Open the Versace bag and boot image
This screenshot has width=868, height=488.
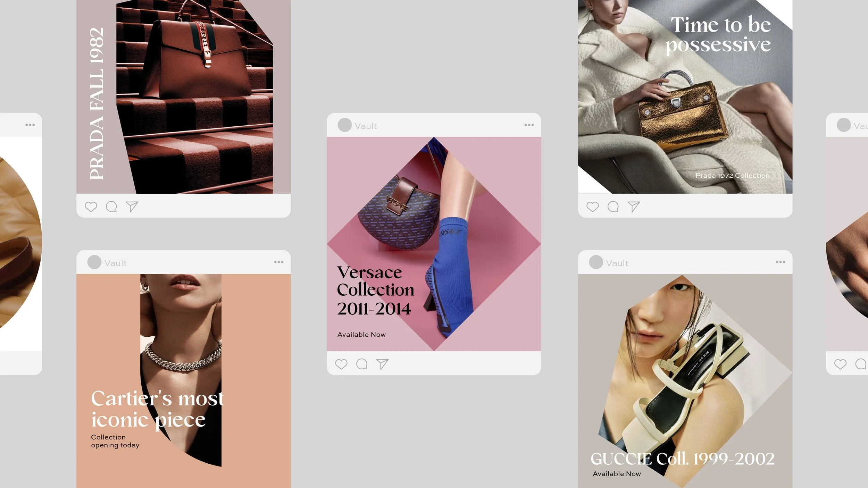(x=434, y=244)
